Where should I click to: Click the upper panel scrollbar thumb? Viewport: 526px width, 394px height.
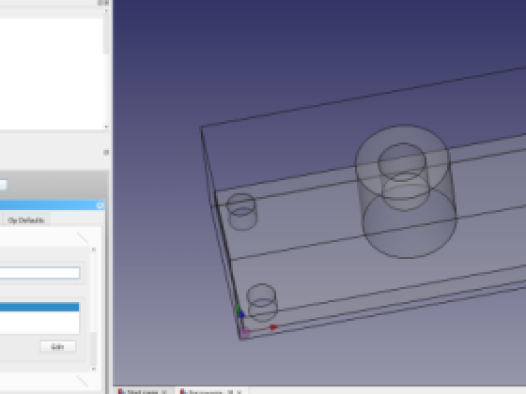(x=106, y=35)
